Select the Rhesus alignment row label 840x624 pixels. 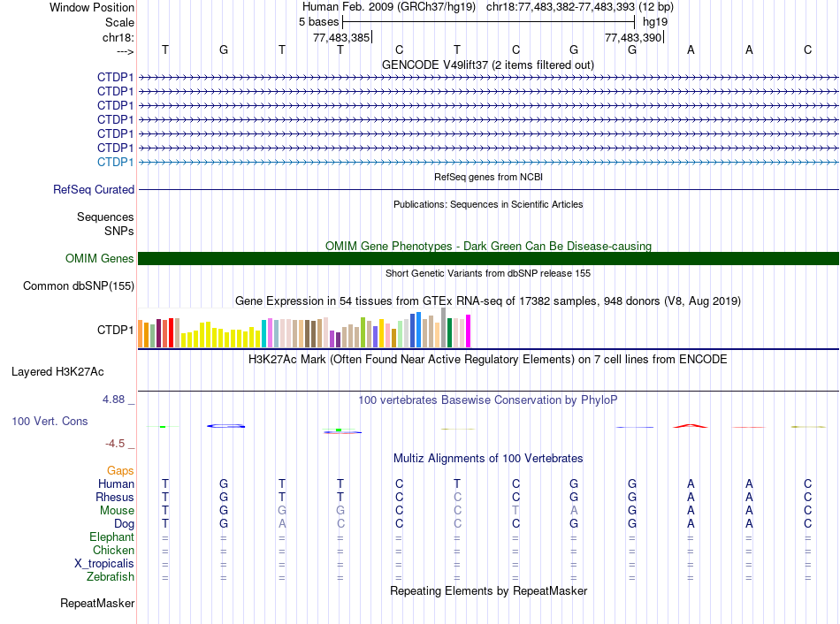pyautogui.click(x=115, y=497)
